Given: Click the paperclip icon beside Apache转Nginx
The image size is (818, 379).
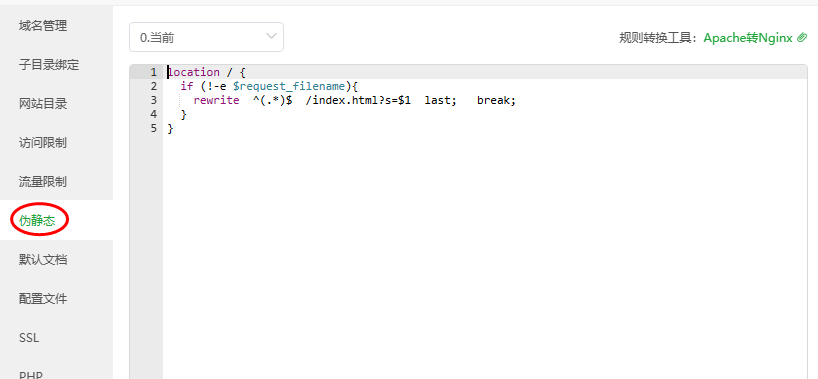Looking at the screenshot, I should [x=802, y=38].
